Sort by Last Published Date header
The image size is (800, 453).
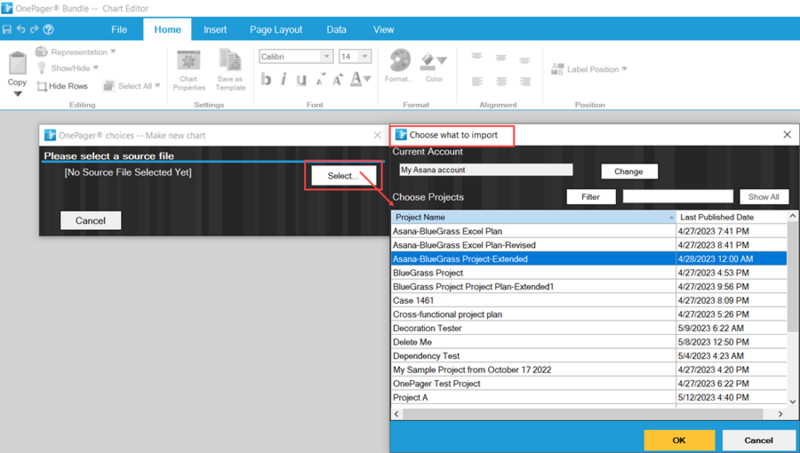[732, 217]
